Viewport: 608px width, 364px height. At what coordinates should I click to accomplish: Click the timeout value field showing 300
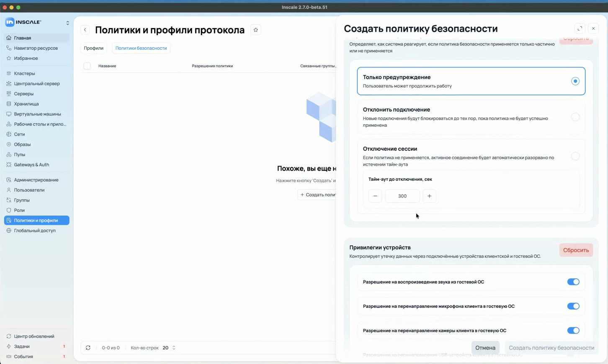402,196
